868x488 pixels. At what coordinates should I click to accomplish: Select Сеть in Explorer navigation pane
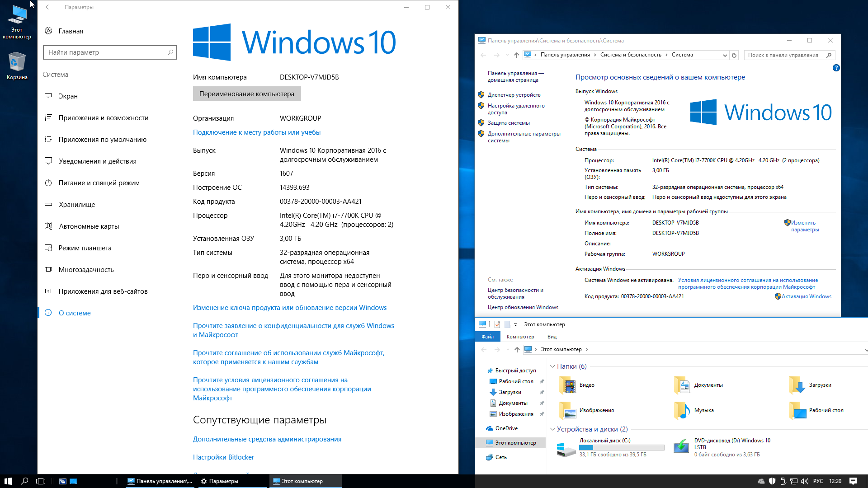[x=501, y=457]
